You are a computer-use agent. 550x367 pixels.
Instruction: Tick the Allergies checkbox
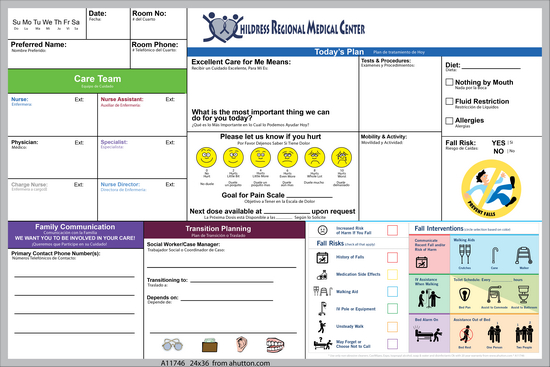tap(449, 121)
